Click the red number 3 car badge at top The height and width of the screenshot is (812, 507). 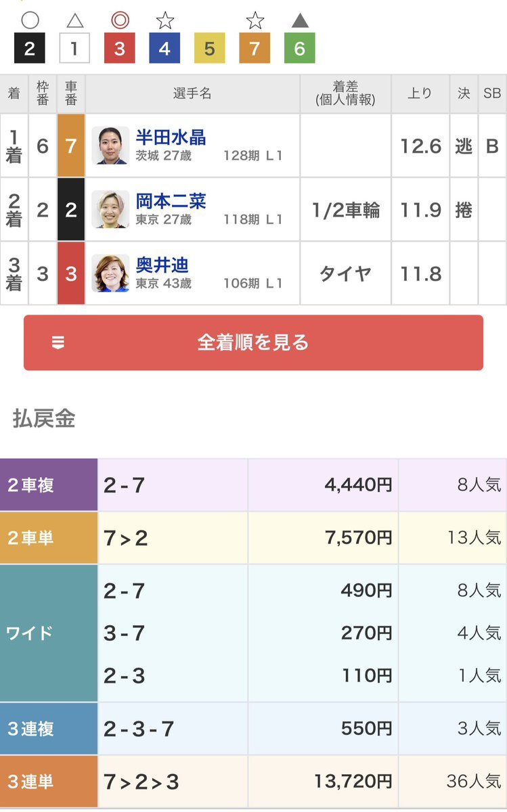coord(119,48)
